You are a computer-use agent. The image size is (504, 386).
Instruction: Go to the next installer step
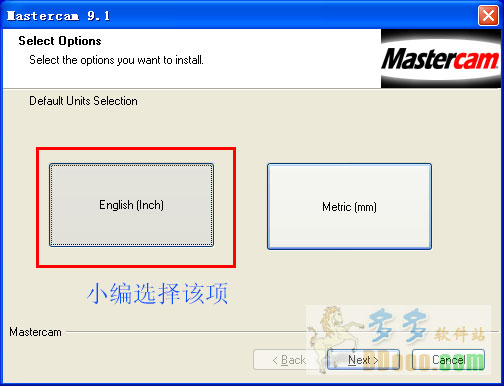(363, 360)
